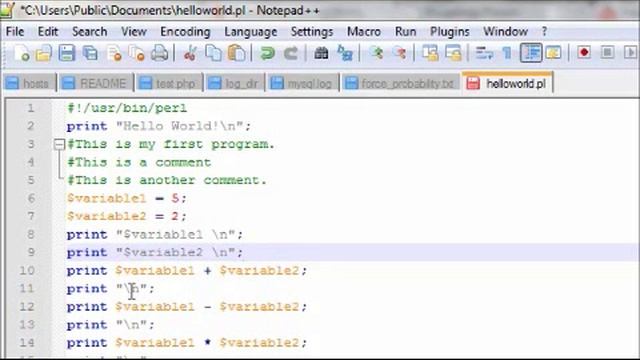The height and width of the screenshot is (360, 640).
Task: Open the Settings menu
Action: pos(311,31)
